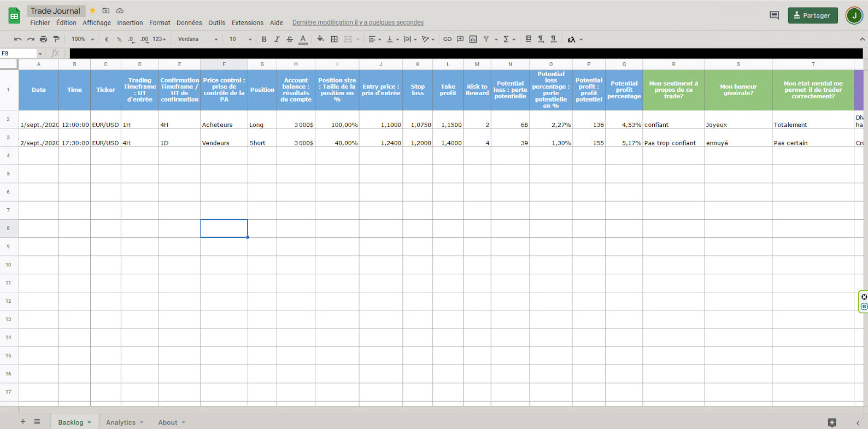
Task: View cloud save status icon
Action: point(120,10)
